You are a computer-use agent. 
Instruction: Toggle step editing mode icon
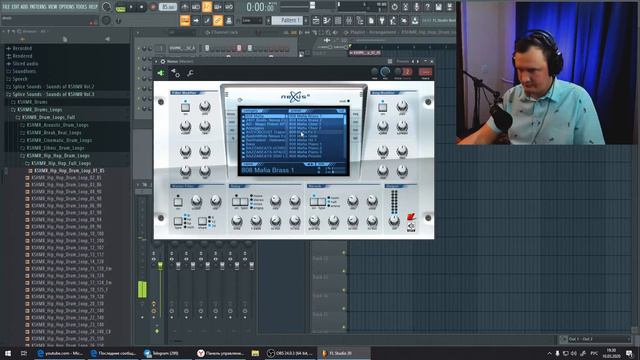207,20
